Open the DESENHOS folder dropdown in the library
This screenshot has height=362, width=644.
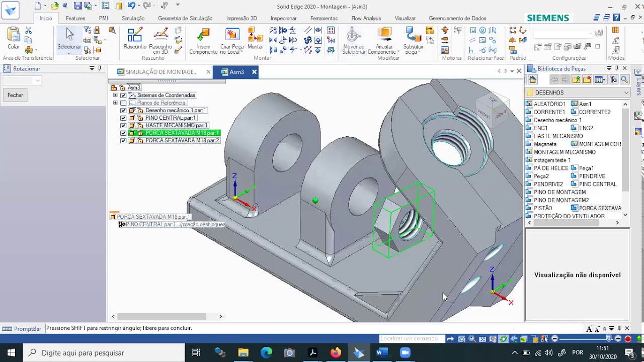coord(625,93)
